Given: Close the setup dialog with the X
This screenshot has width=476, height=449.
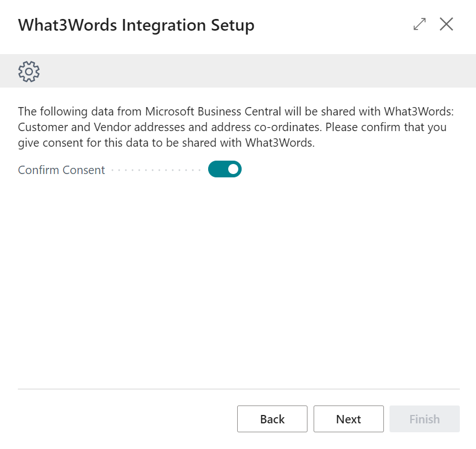Looking at the screenshot, I should [x=446, y=25].
